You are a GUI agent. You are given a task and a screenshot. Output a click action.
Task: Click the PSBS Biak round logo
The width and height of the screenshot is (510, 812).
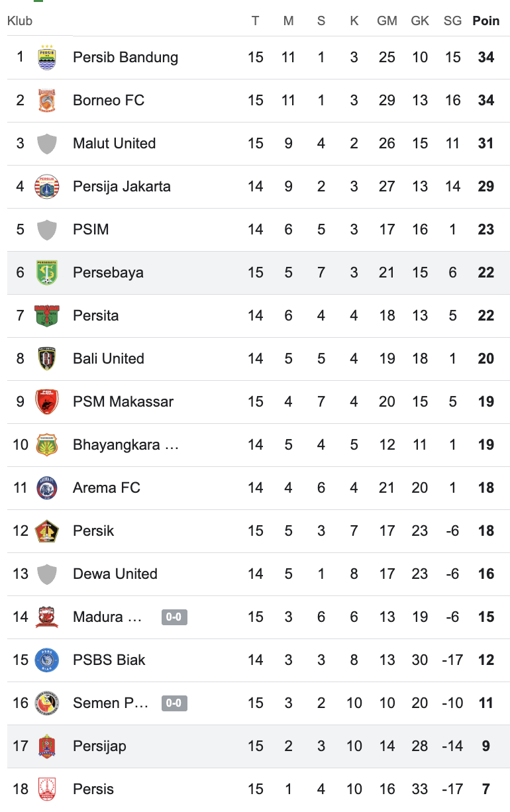tap(47, 660)
